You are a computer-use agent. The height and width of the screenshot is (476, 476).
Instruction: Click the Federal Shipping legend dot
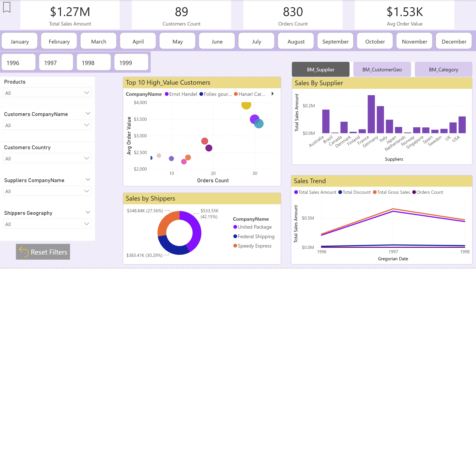(235, 236)
